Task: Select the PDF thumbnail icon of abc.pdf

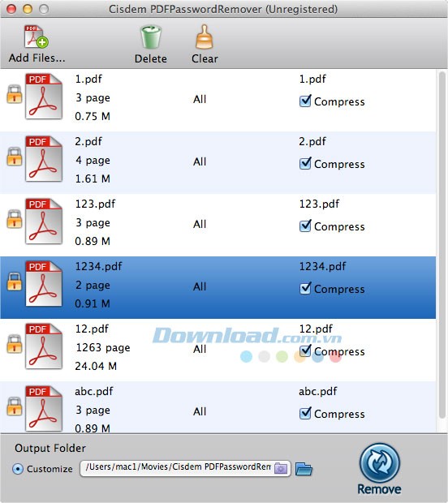Action: pyautogui.click(x=44, y=409)
